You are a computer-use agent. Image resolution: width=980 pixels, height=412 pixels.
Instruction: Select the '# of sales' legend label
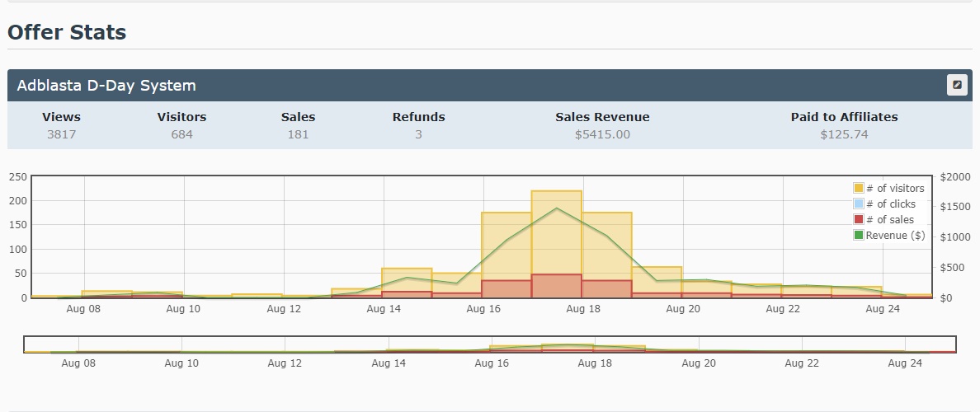point(890,219)
